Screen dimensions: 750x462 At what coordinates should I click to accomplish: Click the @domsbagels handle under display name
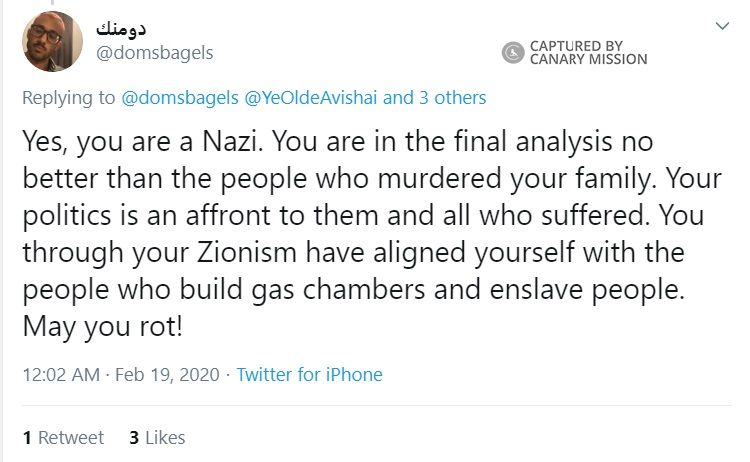click(154, 52)
